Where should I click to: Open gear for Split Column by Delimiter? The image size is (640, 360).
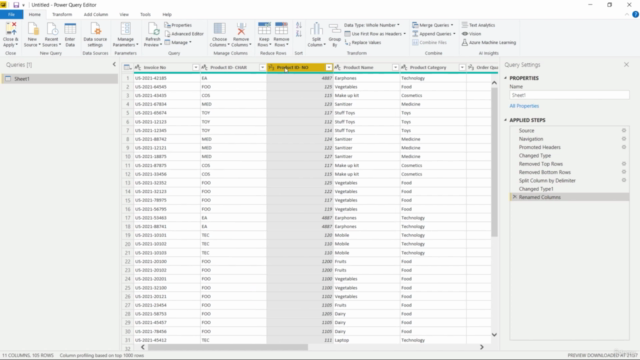pos(624,180)
